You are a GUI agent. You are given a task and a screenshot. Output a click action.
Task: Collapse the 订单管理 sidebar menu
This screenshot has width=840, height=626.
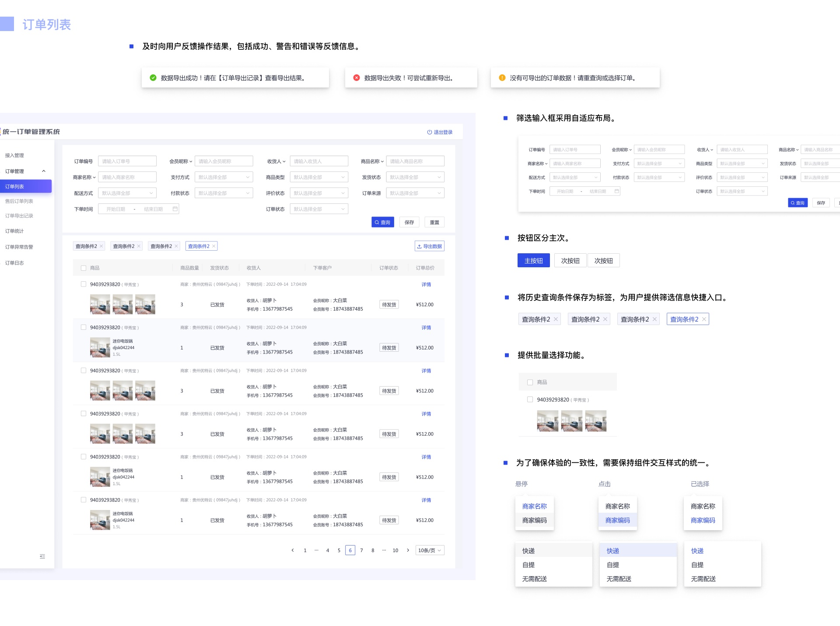pyautogui.click(x=44, y=171)
